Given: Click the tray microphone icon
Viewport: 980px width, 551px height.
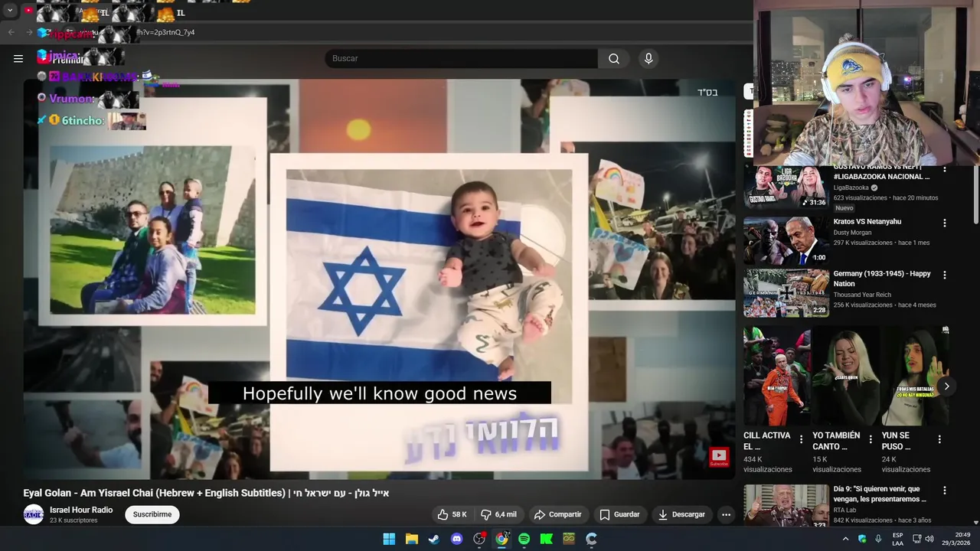Looking at the screenshot, I should click(878, 539).
